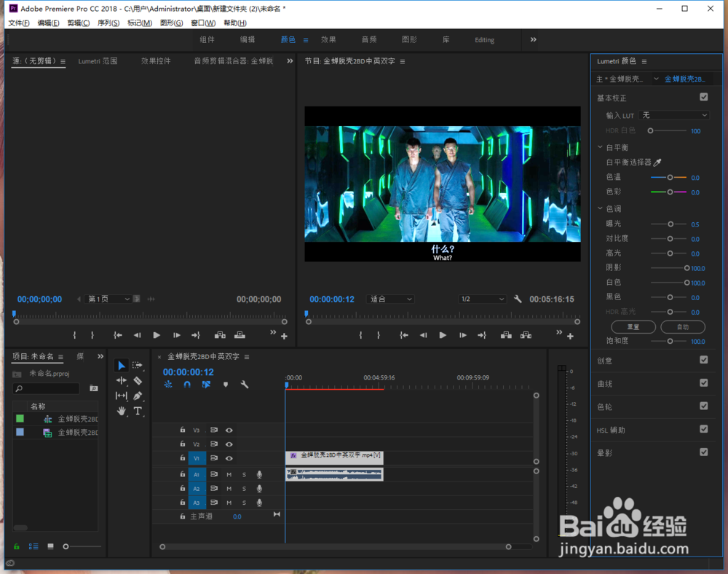Add marker in timeline panel
Screen dimensions: 728x574
tap(226, 385)
